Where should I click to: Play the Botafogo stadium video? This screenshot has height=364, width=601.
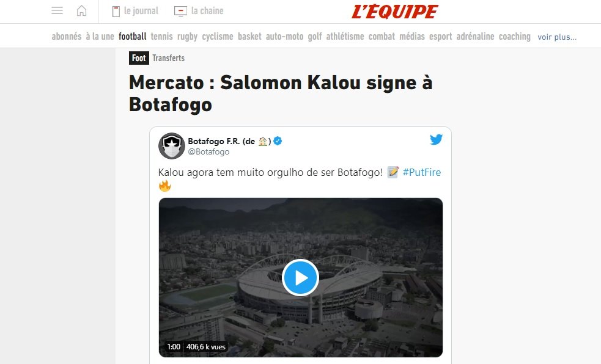coord(301,277)
